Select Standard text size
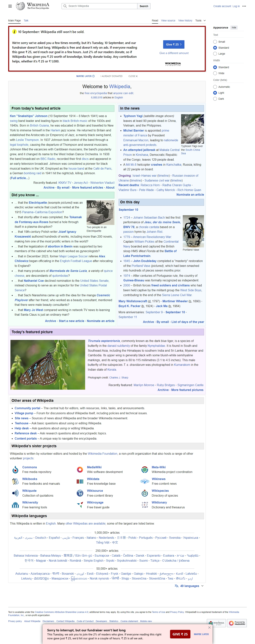This screenshot has height=644, width=255. click(215, 48)
